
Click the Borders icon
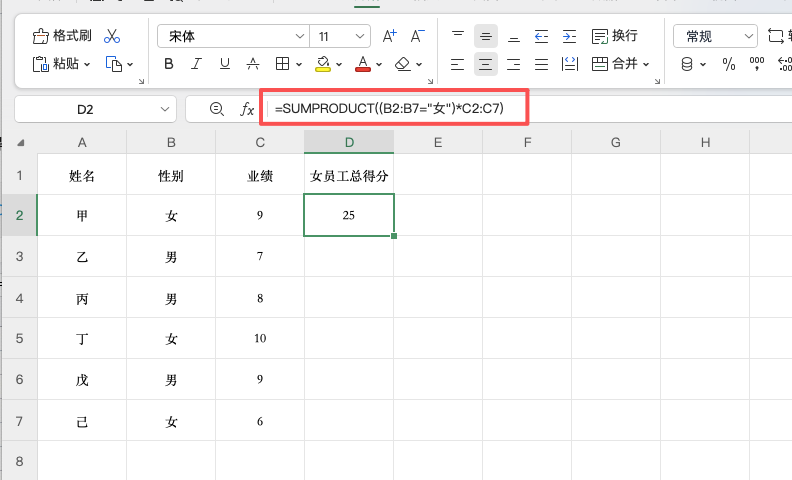282,64
